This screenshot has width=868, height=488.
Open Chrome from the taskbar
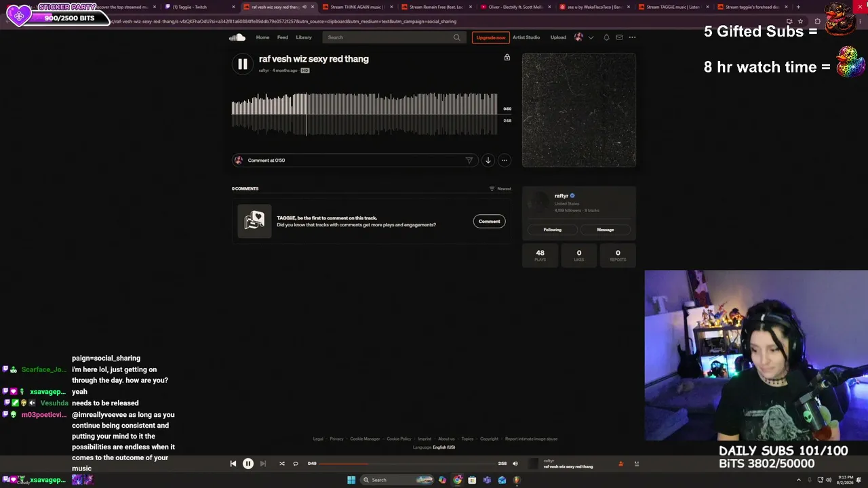click(x=457, y=480)
